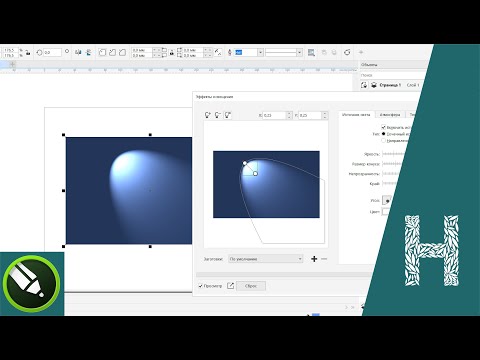The height and width of the screenshot is (360, 480).
Task: Click the outline pen icon in property bar
Action: pyautogui.click(x=230, y=52)
